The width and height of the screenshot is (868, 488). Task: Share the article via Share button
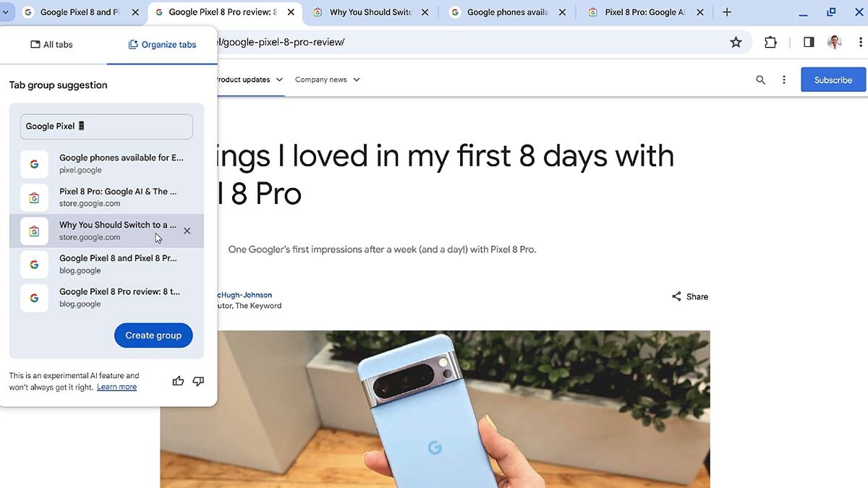tap(690, 296)
